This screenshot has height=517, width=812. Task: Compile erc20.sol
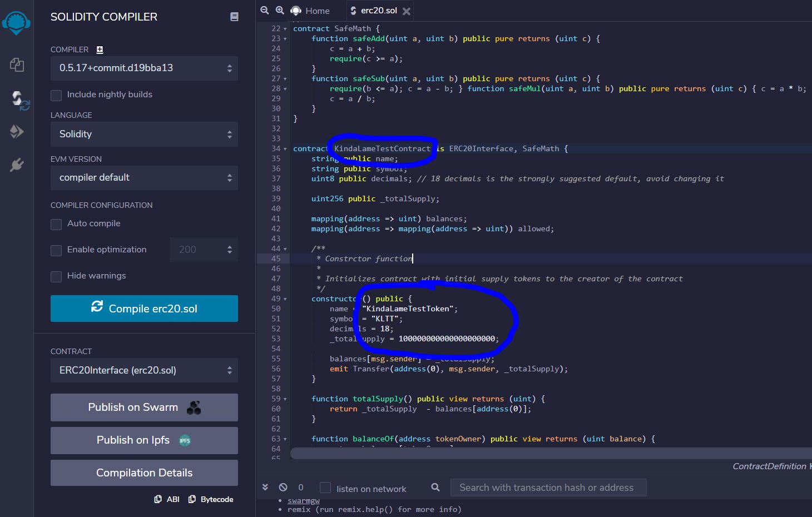coord(144,309)
